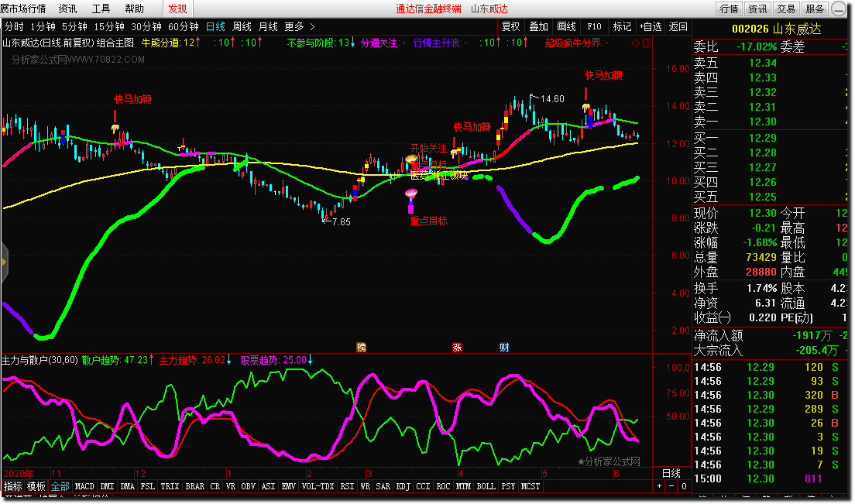Click the 复权 toolbar button
Viewport: 855px width, 504px height.
pos(511,26)
